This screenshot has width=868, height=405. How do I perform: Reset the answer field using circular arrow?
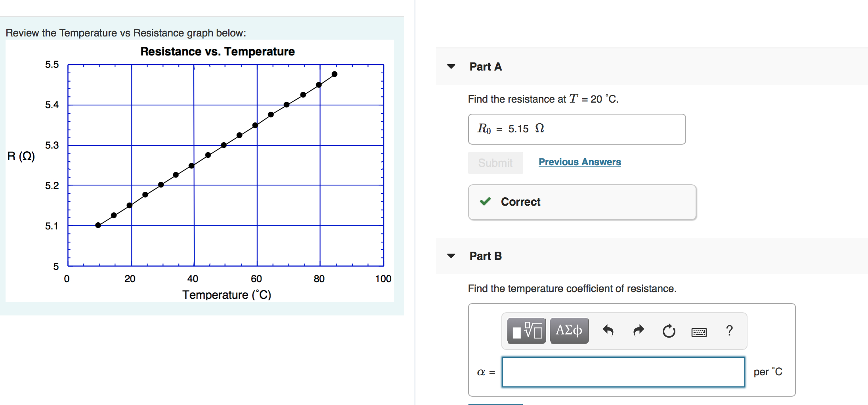tap(668, 330)
